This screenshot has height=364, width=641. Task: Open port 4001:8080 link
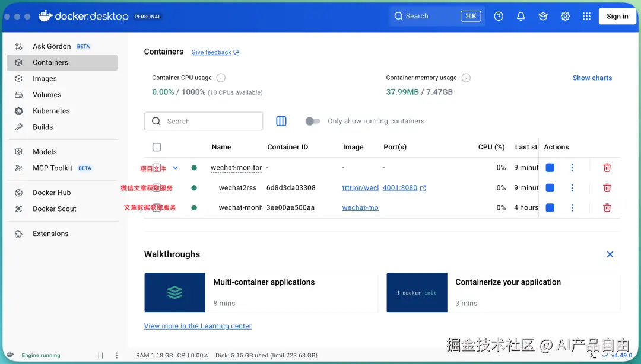(400, 188)
